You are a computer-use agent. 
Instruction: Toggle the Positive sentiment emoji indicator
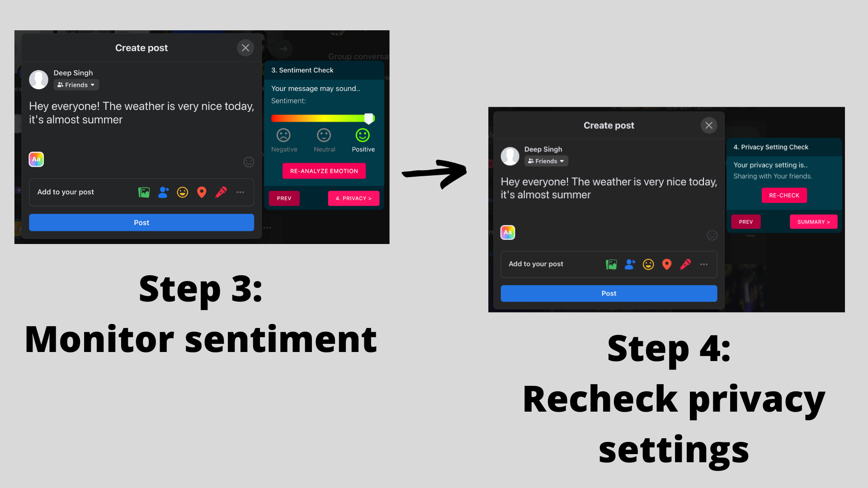pyautogui.click(x=363, y=136)
